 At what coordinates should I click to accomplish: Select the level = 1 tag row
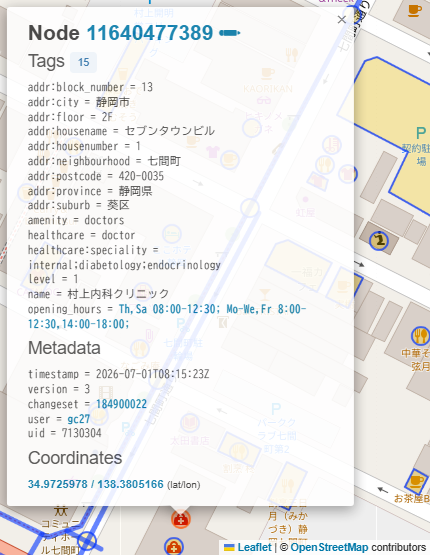pyautogui.click(x=53, y=279)
